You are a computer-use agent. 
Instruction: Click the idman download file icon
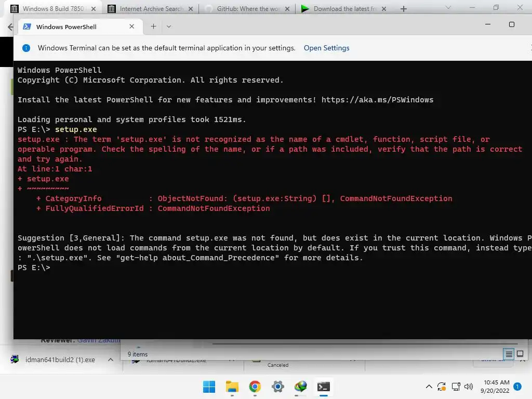click(x=15, y=359)
